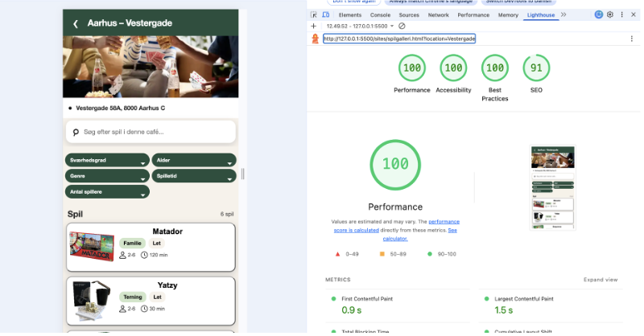The image size is (644, 336).
Task: Open the Elements tab
Action: point(350,14)
